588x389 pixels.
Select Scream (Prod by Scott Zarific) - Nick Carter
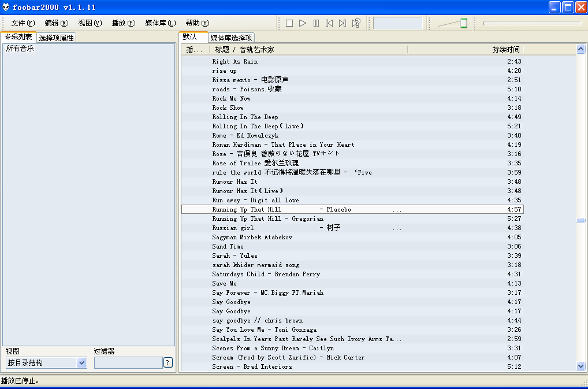click(x=352, y=357)
